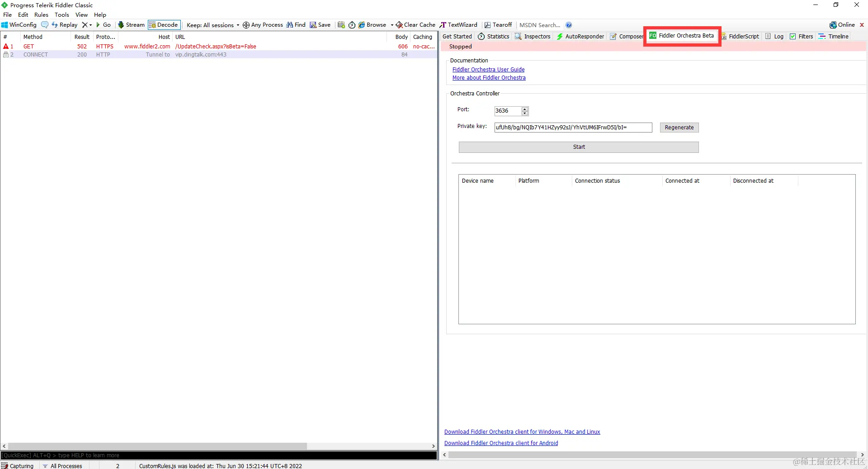
Task: Toggle Stream mode on the toolbar
Action: pos(131,25)
